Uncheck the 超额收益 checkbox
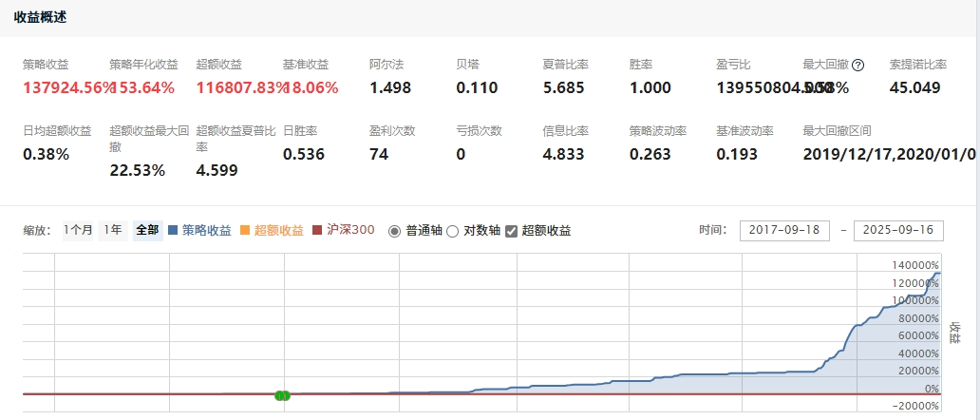 click(511, 231)
